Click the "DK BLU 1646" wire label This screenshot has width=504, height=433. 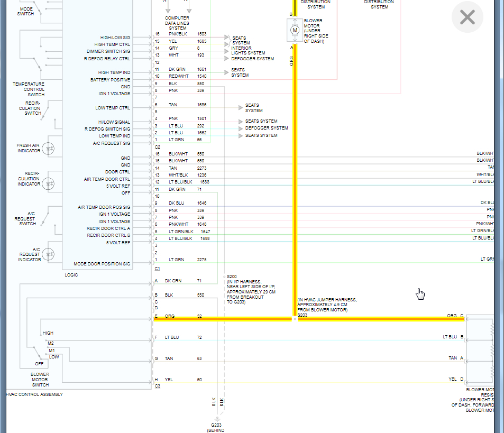(187, 204)
